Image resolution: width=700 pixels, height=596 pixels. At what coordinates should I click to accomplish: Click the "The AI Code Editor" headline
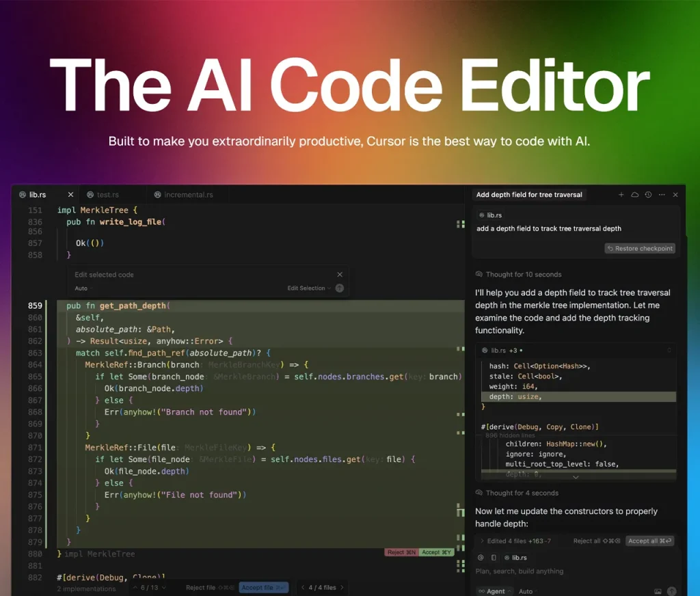pyautogui.click(x=349, y=85)
